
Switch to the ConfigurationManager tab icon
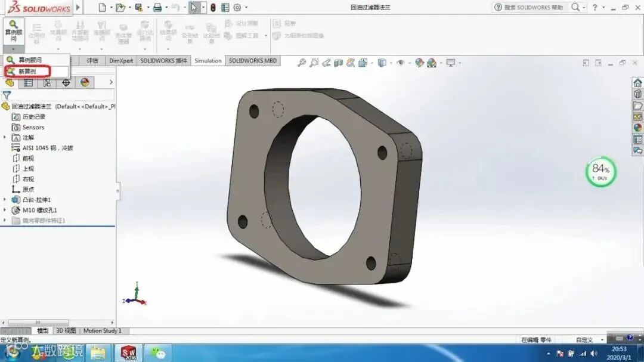click(x=47, y=82)
